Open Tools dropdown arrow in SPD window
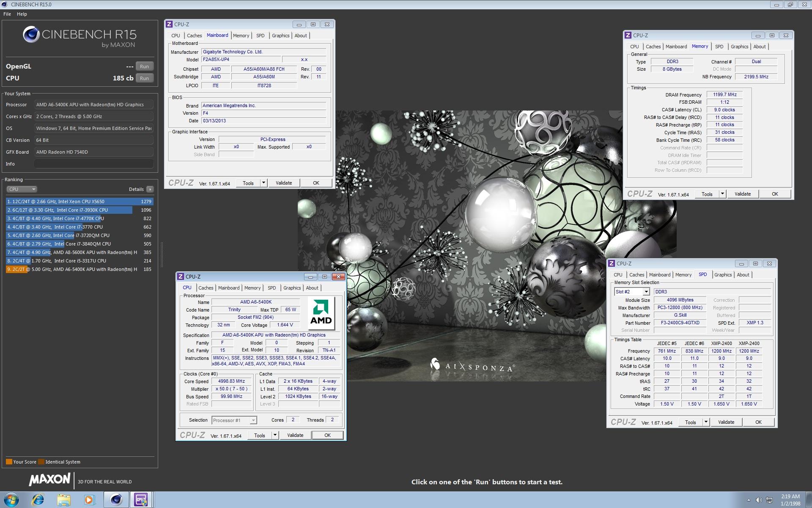The width and height of the screenshot is (812, 508). tap(706, 422)
